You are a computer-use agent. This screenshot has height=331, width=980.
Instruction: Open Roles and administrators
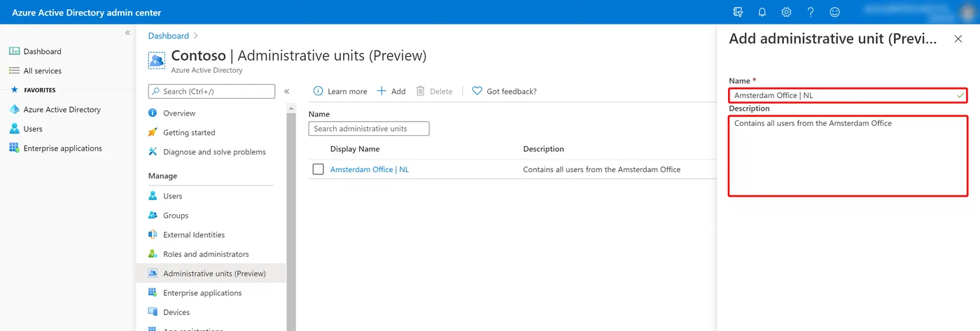(206, 254)
